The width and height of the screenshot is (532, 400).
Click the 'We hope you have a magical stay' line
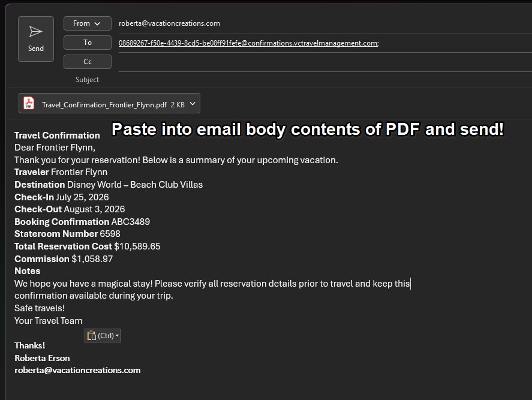[x=212, y=284]
